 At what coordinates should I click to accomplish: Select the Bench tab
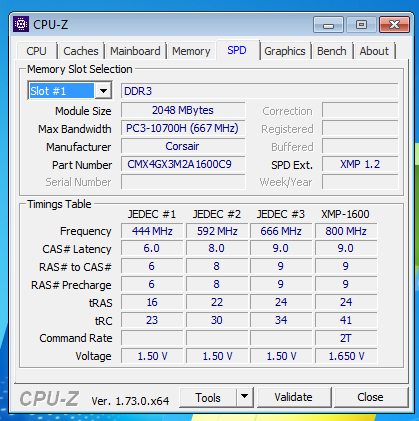tap(332, 51)
